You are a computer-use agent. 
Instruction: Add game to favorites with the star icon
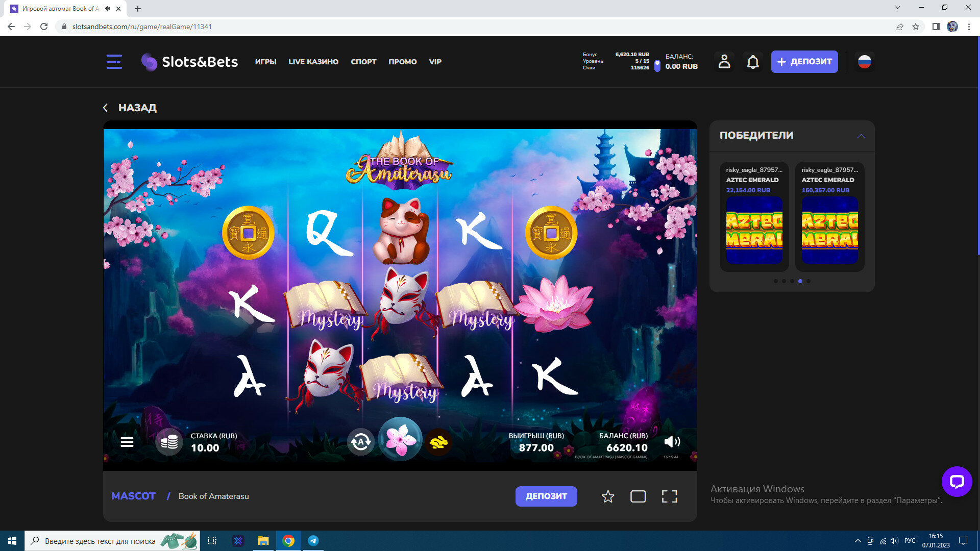[x=608, y=496]
